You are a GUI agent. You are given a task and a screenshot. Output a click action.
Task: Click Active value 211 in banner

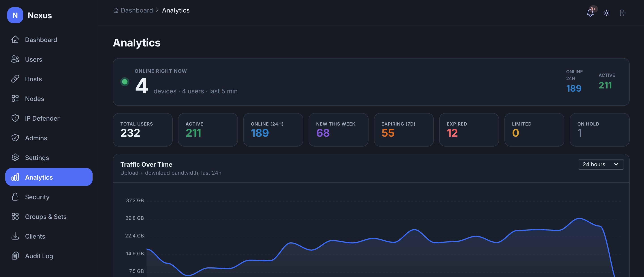(x=605, y=85)
